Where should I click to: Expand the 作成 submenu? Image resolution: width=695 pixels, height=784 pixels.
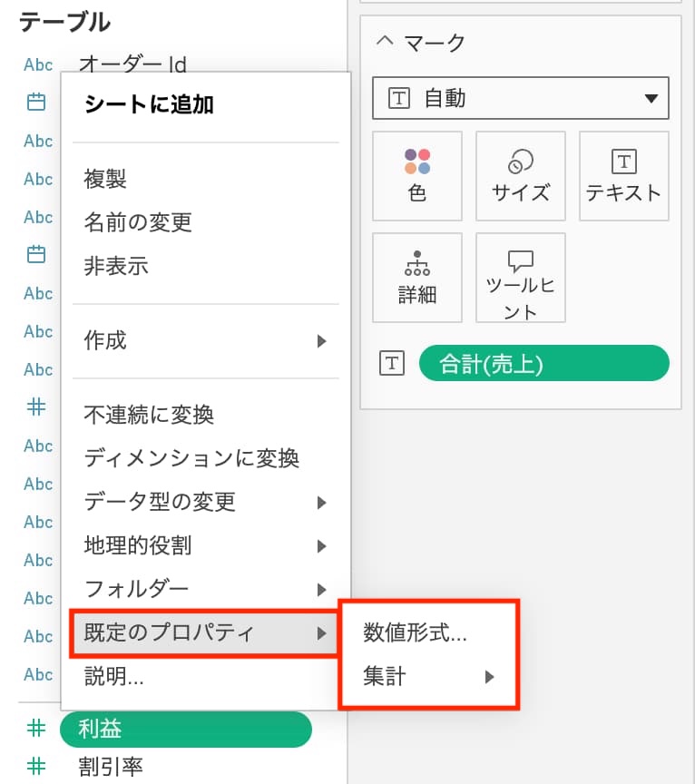point(204,340)
